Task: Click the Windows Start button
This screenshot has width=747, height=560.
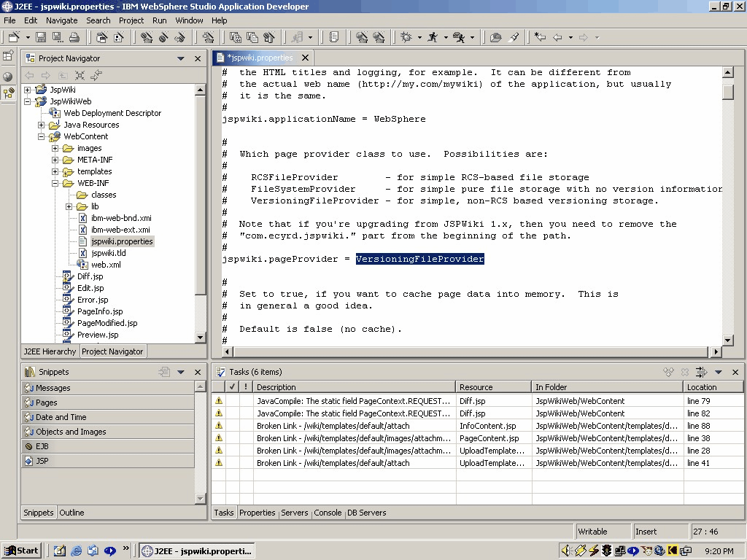Action: (x=21, y=551)
